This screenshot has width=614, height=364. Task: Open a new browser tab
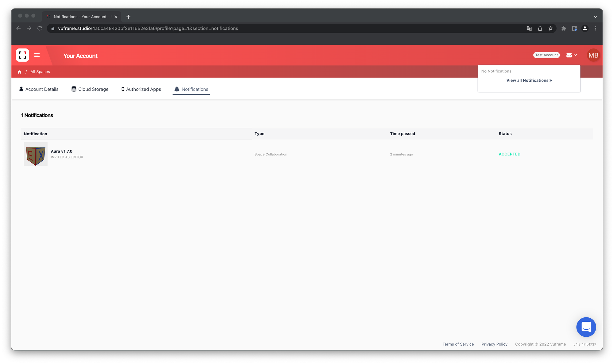point(128,17)
